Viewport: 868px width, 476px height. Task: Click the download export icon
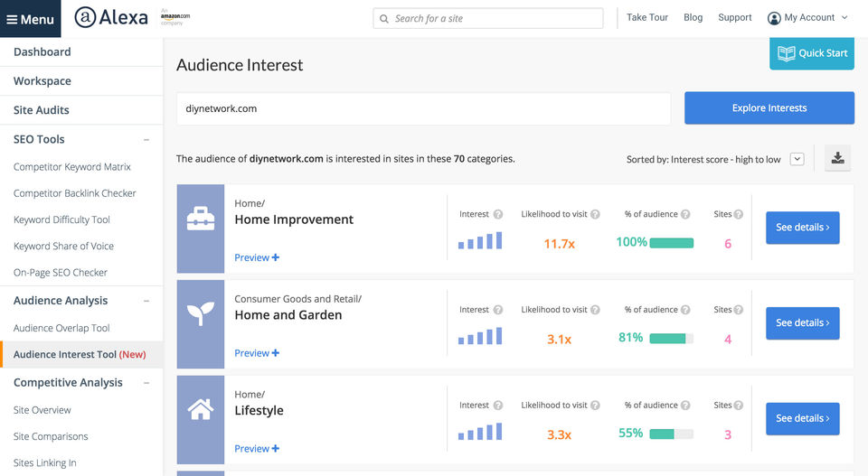pos(838,158)
